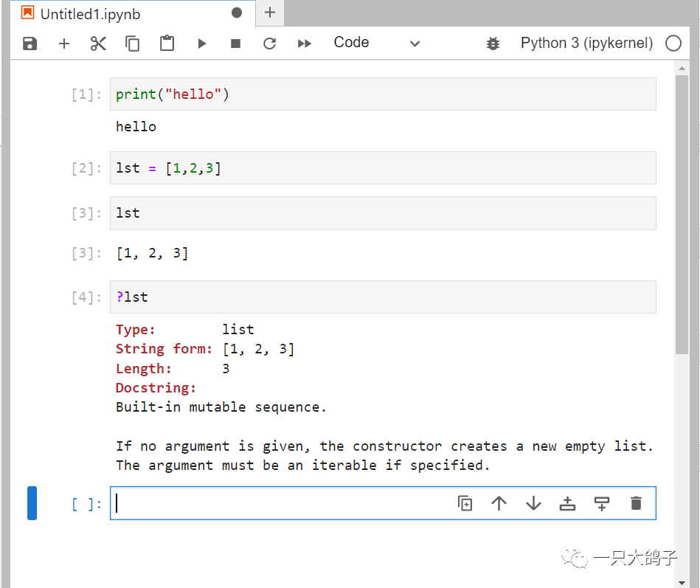Screen dimensions: 700x588
Task: Select the Untitled1.ipynb tab
Action: tap(90, 14)
